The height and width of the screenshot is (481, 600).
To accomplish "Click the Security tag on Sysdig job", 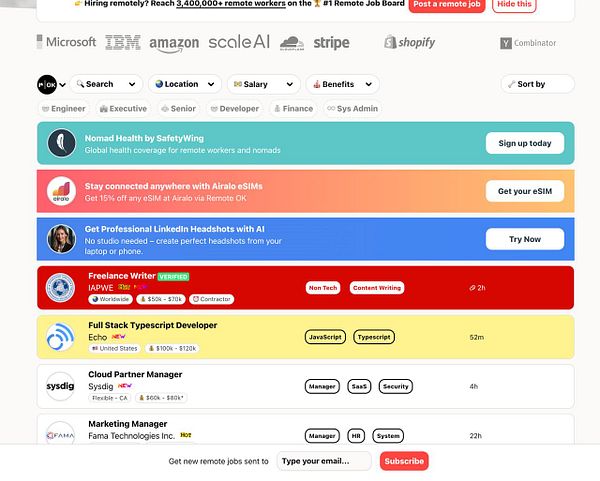I will tap(396, 386).
